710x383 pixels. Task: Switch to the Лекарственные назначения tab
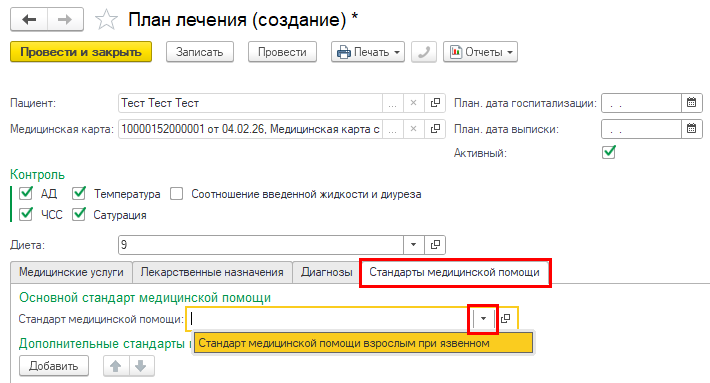click(212, 272)
